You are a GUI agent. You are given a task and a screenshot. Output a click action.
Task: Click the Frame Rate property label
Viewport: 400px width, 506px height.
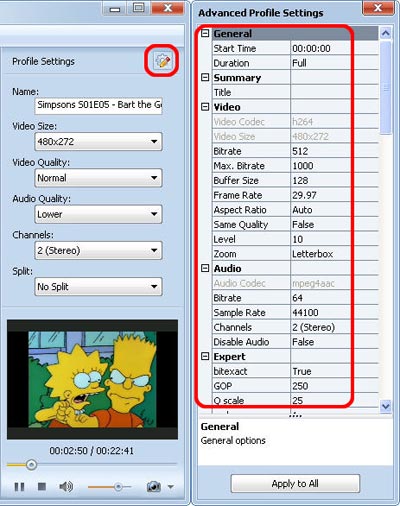(238, 195)
